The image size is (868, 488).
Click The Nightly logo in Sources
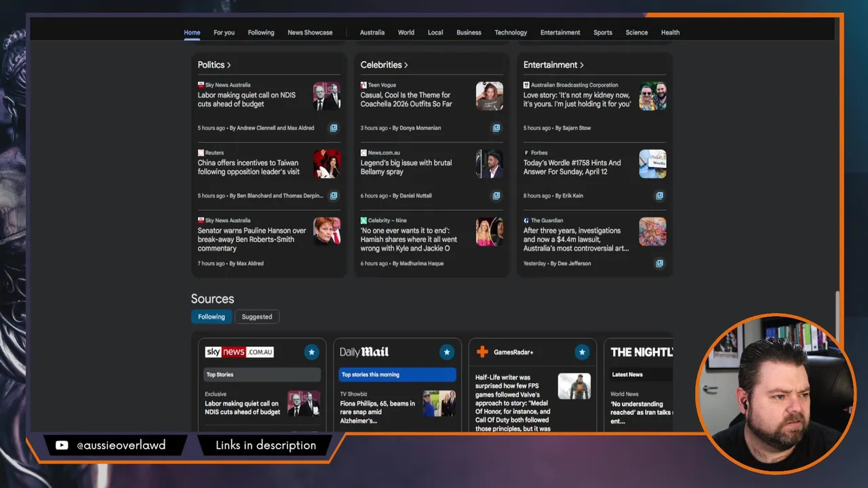click(x=642, y=352)
